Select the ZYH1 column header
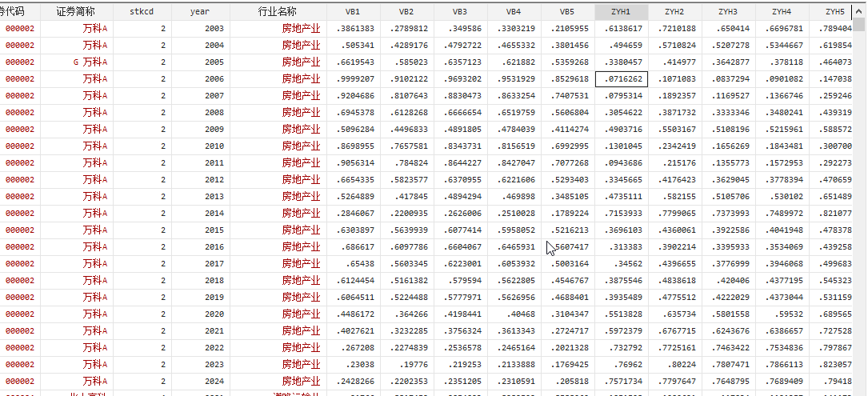This screenshot has height=396, width=868. (621, 12)
